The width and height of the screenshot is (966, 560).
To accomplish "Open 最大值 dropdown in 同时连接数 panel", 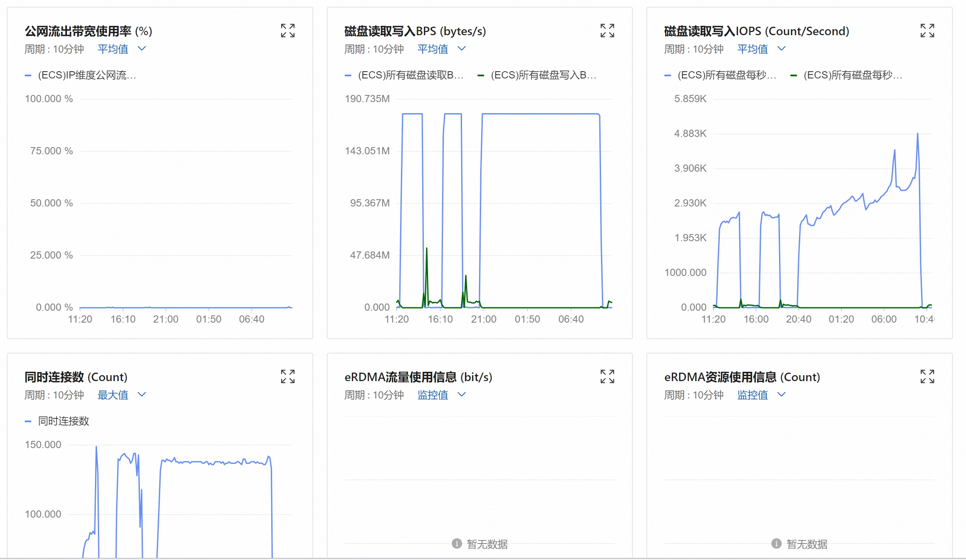I will click(x=122, y=395).
